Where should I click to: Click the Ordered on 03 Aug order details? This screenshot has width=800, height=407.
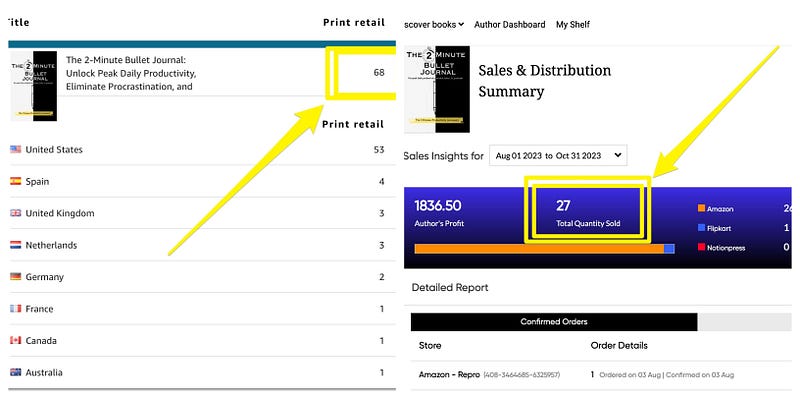[x=666, y=375]
